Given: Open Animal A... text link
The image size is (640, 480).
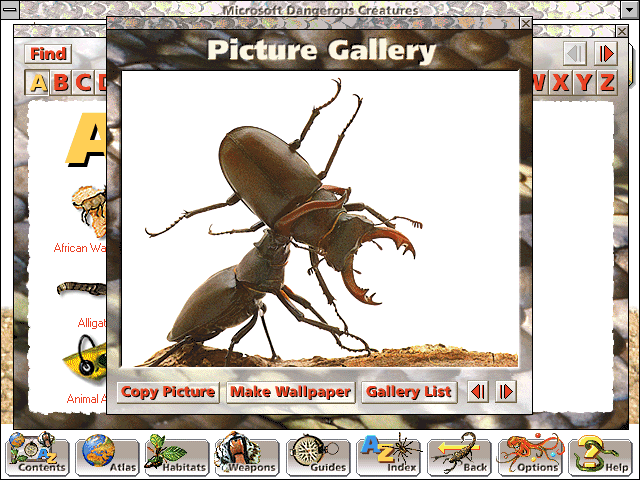Looking at the screenshot, I should [x=87, y=399].
